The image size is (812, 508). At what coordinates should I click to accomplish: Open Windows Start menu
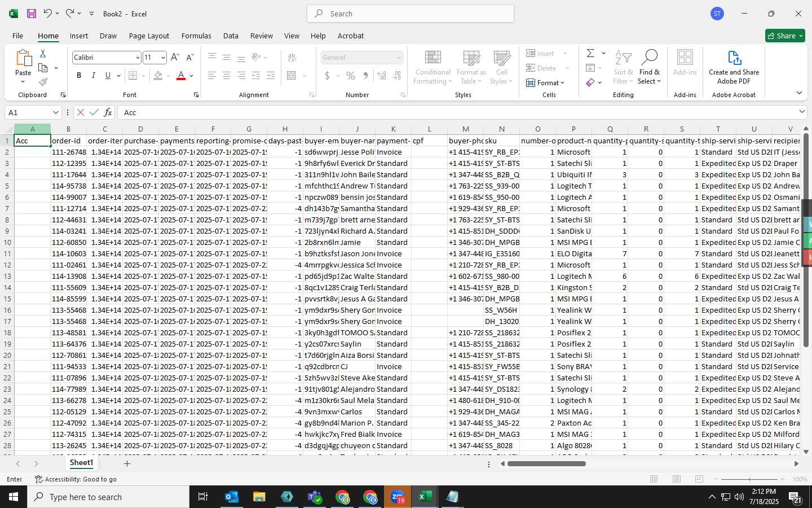point(14,497)
